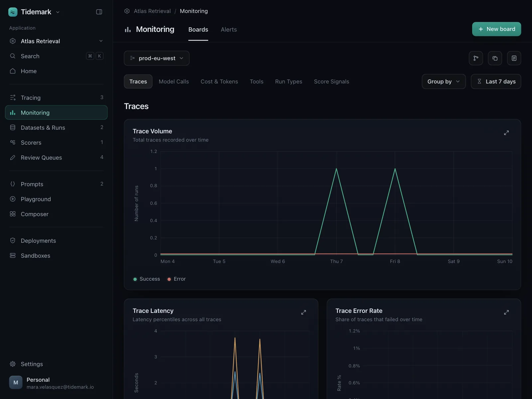Viewport: 532px width, 399px height.
Task: Click the Sandboxes server icon
Action: [13, 256]
